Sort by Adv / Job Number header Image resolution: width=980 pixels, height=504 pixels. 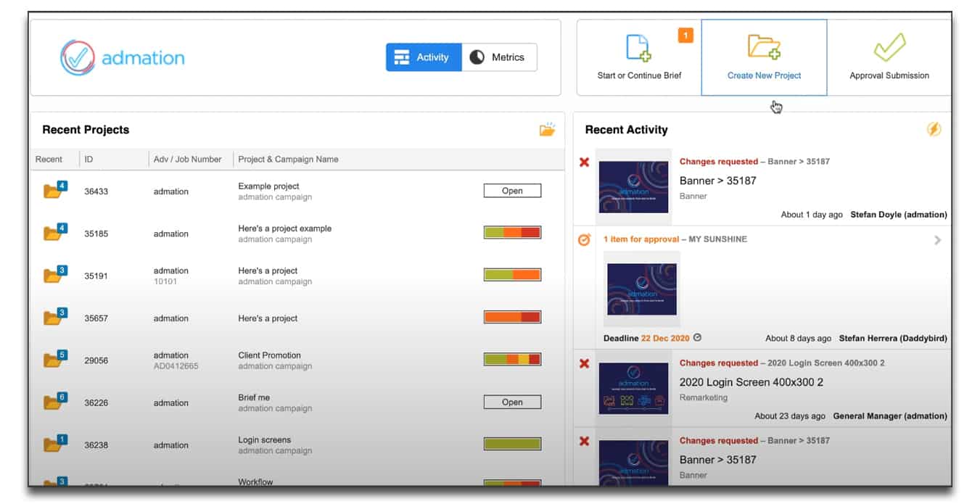tap(187, 160)
